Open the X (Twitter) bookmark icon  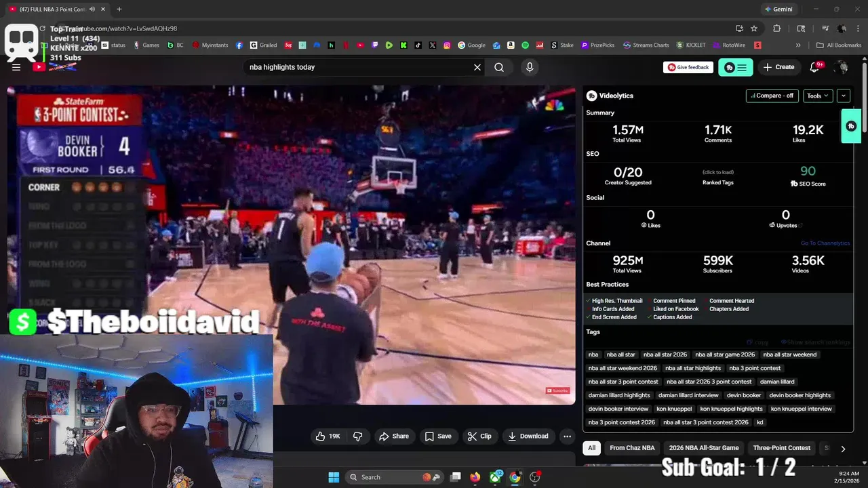433,45
